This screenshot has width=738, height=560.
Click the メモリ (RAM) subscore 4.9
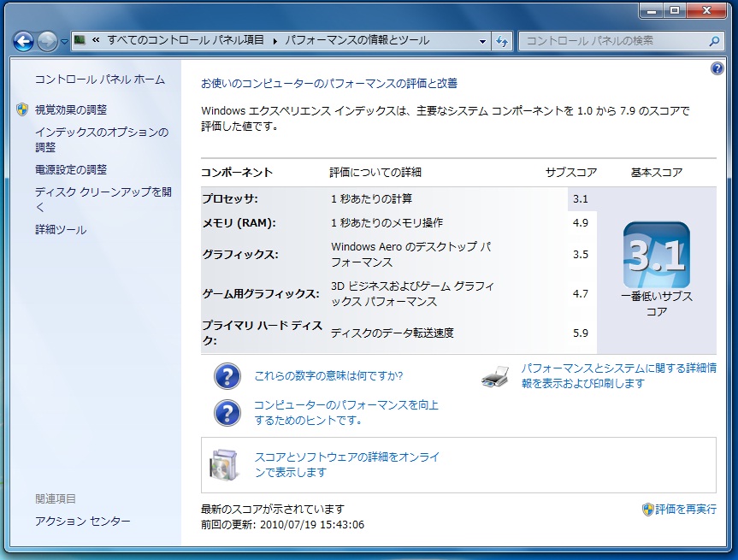tap(581, 222)
